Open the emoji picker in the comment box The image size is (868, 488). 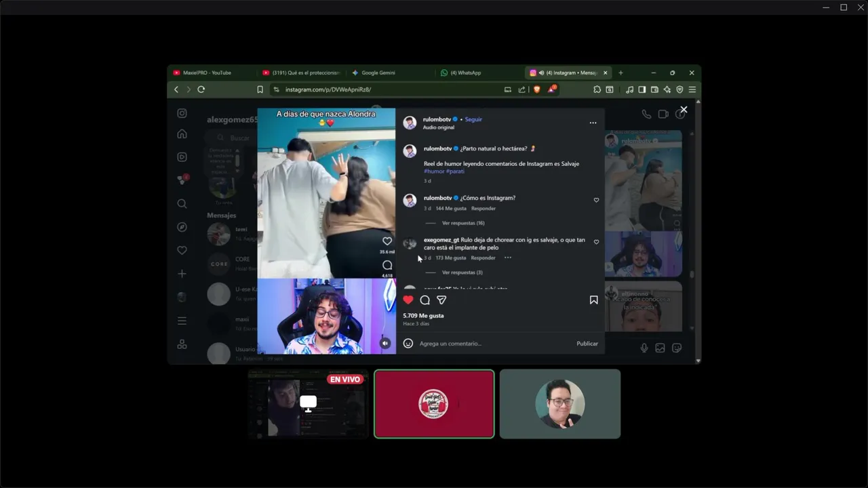pos(408,344)
